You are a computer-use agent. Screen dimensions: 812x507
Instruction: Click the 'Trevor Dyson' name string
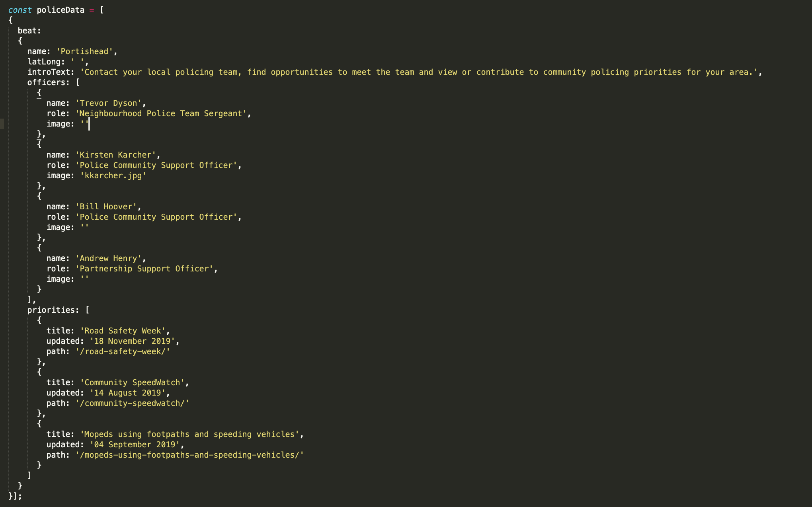click(108, 103)
